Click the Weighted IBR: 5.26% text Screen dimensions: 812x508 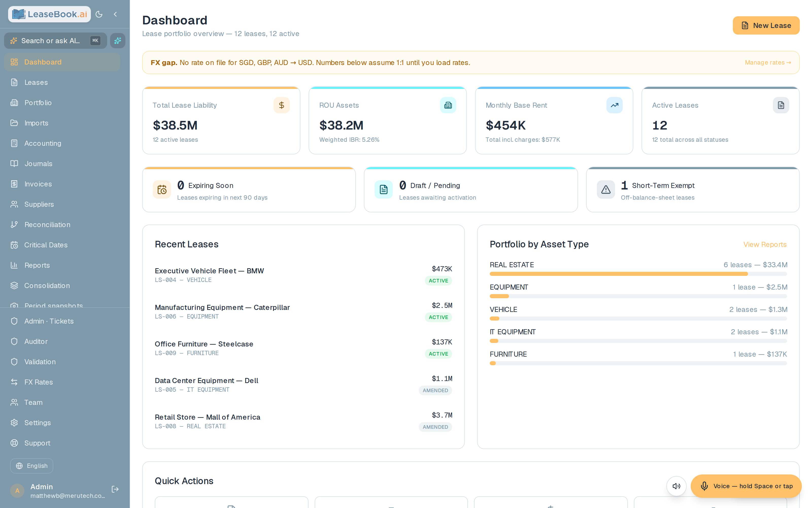[349, 140]
